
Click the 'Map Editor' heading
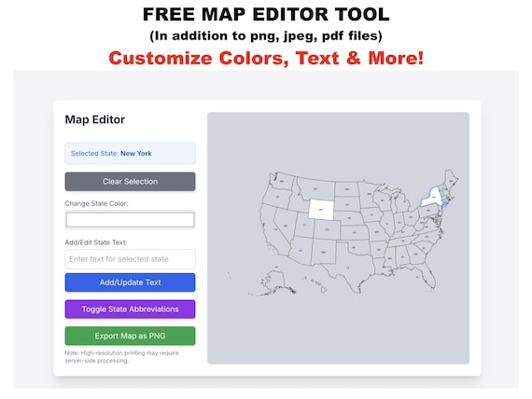point(95,119)
